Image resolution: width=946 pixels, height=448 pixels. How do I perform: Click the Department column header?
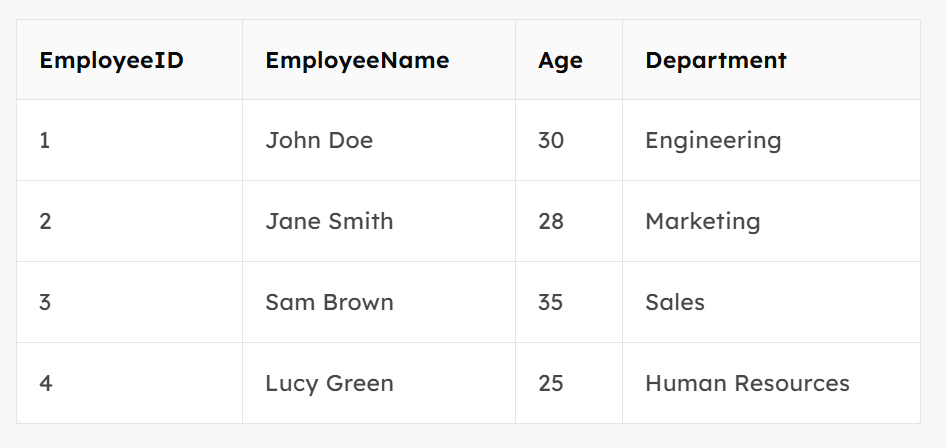click(x=771, y=60)
